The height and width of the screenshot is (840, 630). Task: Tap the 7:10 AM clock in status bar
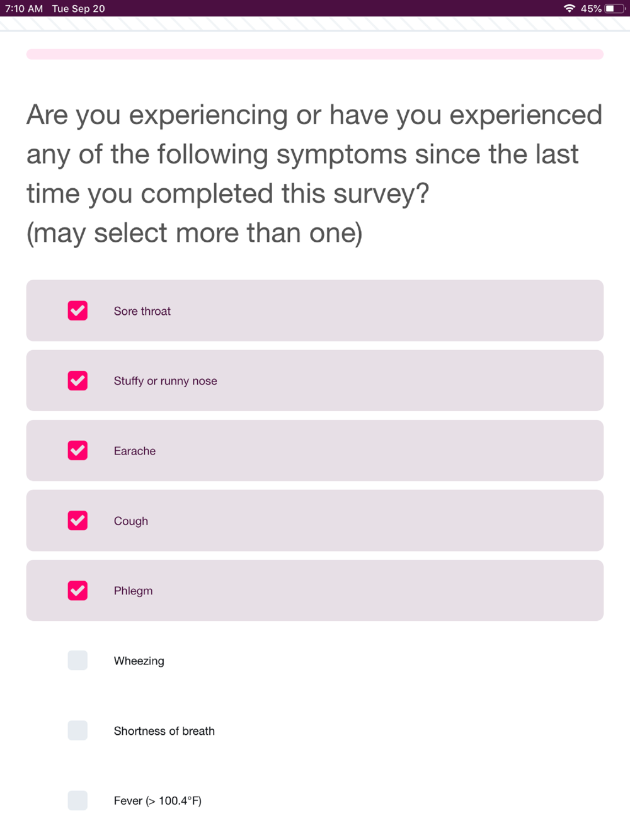coord(24,8)
